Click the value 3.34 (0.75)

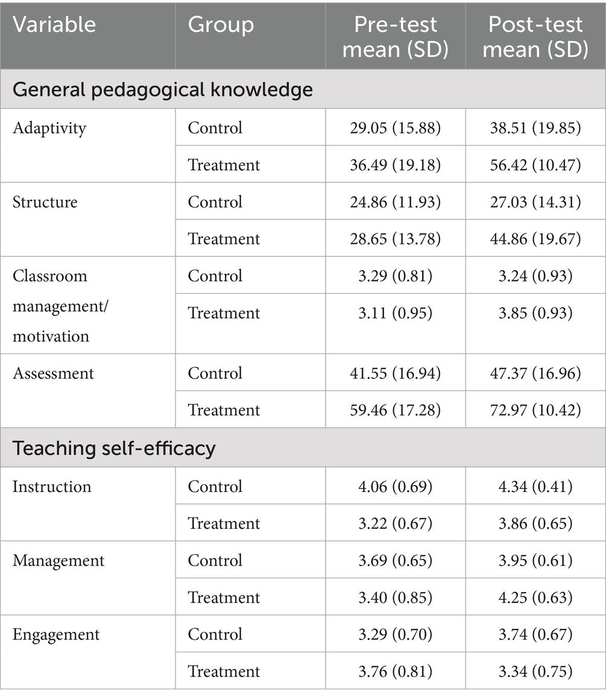pyautogui.click(x=535, y=671)
